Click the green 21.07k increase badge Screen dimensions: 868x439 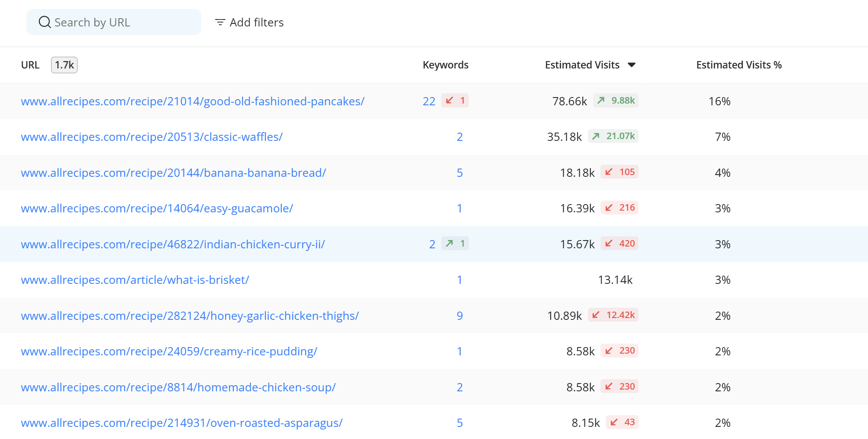pyautogui.click(x=613, y=136)
